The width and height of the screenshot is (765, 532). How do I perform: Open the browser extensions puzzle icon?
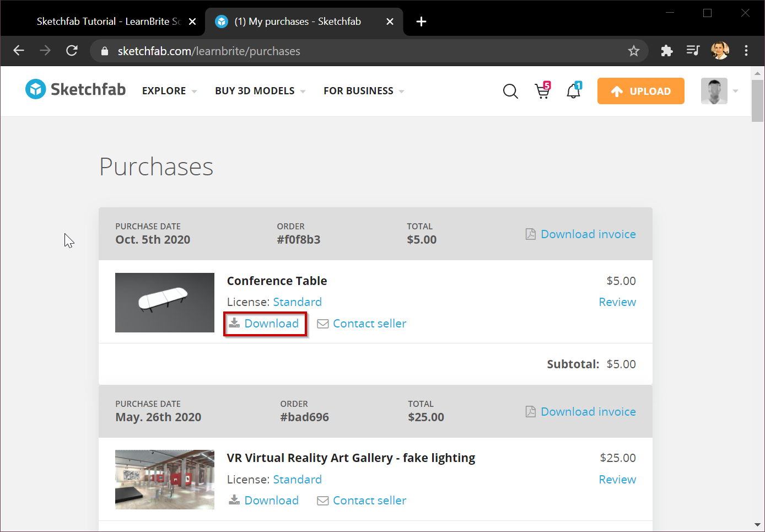(667, 51)
